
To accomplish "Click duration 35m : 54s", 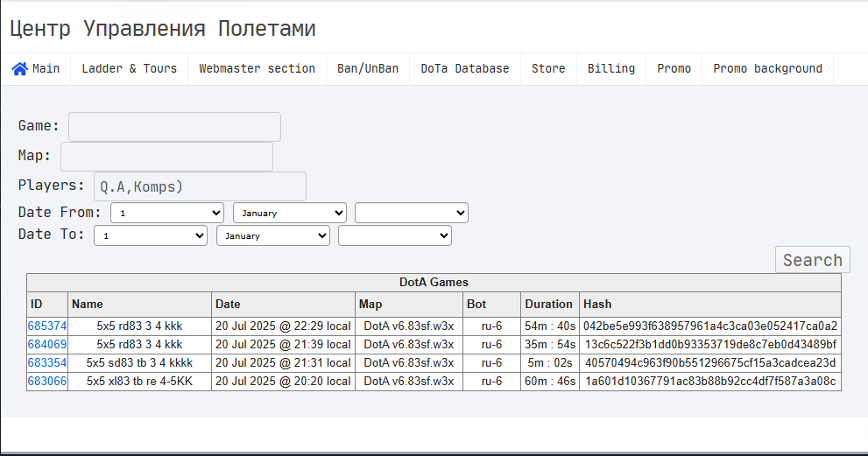I will tap(550, 344).
